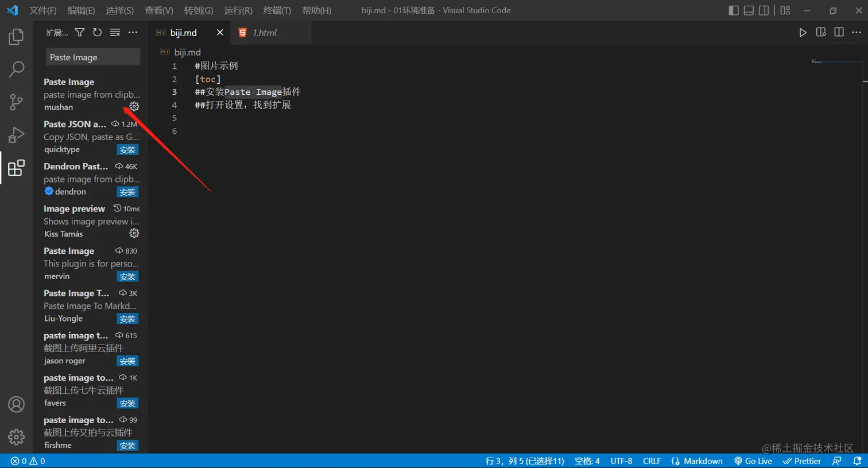Open the 编辑(E) menu
Image resolution: width=868 pixels, height=468 pixels.
pos(81,10)
